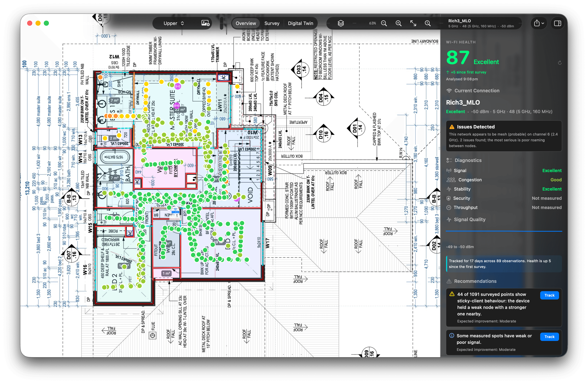Open the Issues Detected warning card
588x384 pixels.
click(504, 136)
